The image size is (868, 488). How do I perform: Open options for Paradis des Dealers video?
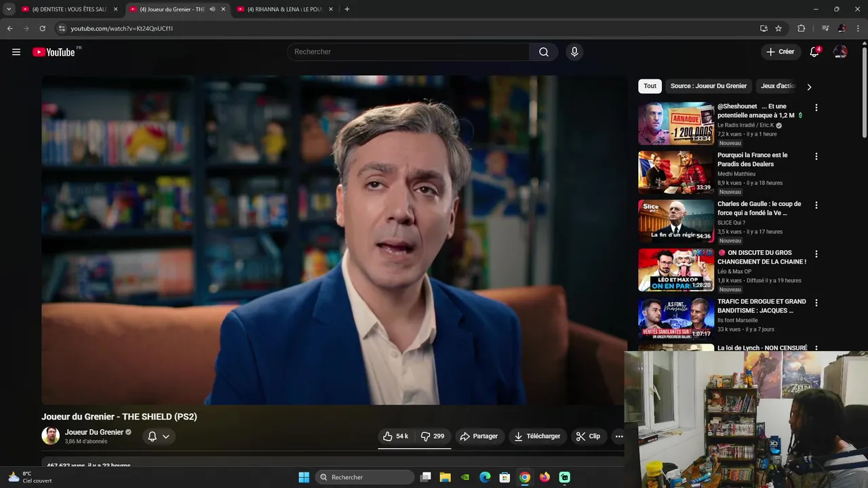tap(816, 157)
